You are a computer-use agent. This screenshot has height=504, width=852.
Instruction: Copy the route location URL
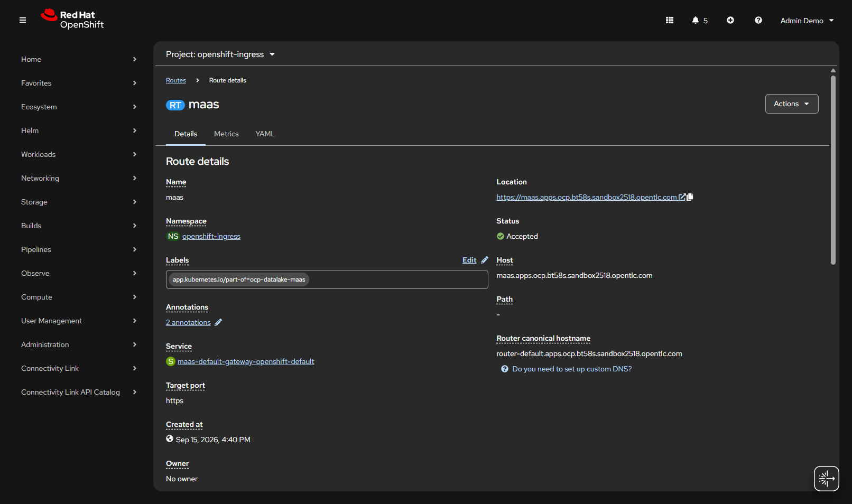point(690,197)
